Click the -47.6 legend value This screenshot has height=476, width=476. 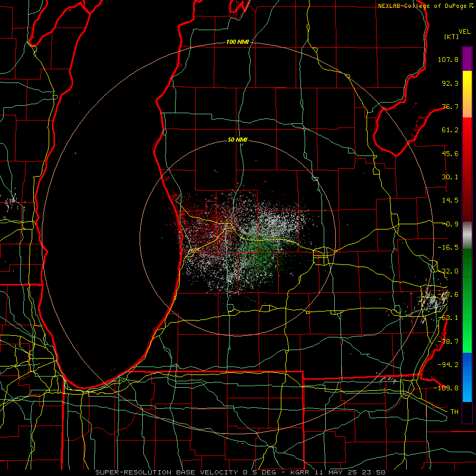pyautogui.click(x=448, y=295)
